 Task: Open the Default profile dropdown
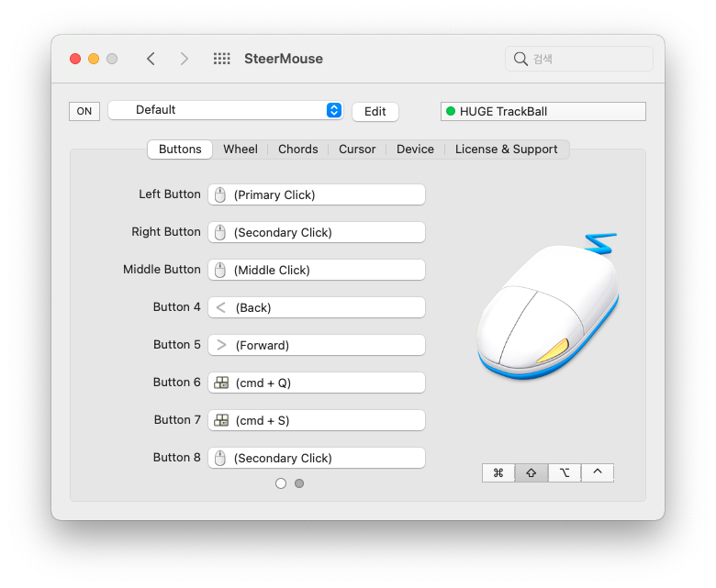coord(226,110)
